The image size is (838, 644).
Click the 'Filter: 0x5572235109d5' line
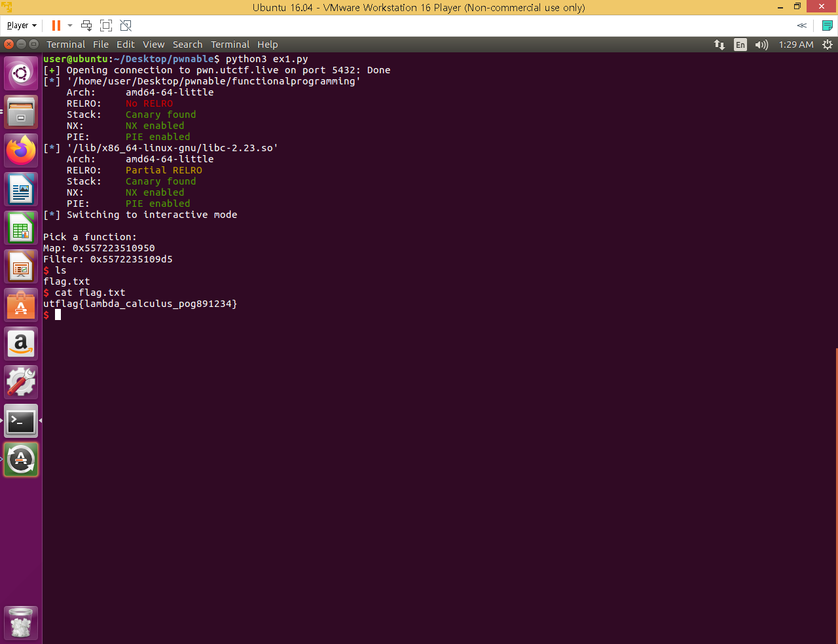(108, 259)
